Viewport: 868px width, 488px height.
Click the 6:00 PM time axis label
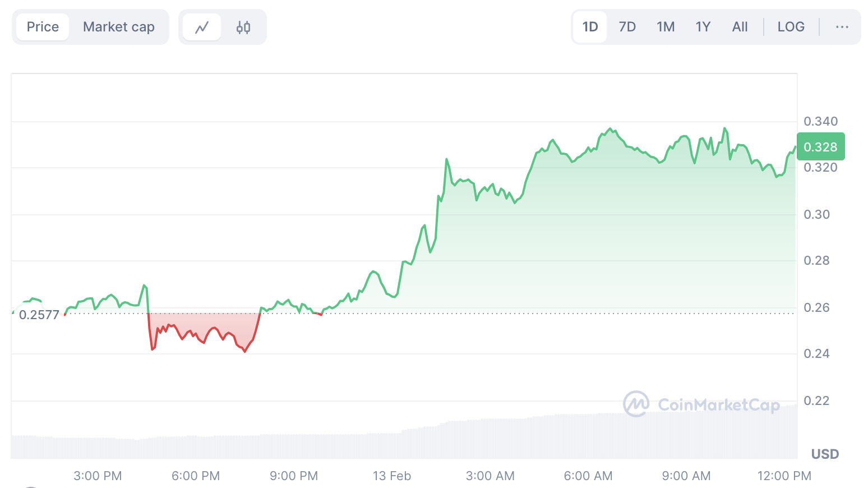196,476
